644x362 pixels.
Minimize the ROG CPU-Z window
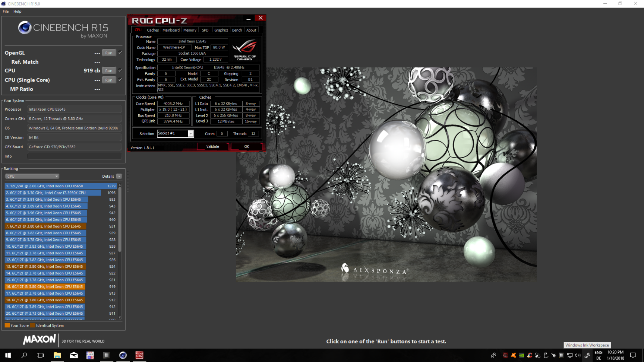point(248,19)
